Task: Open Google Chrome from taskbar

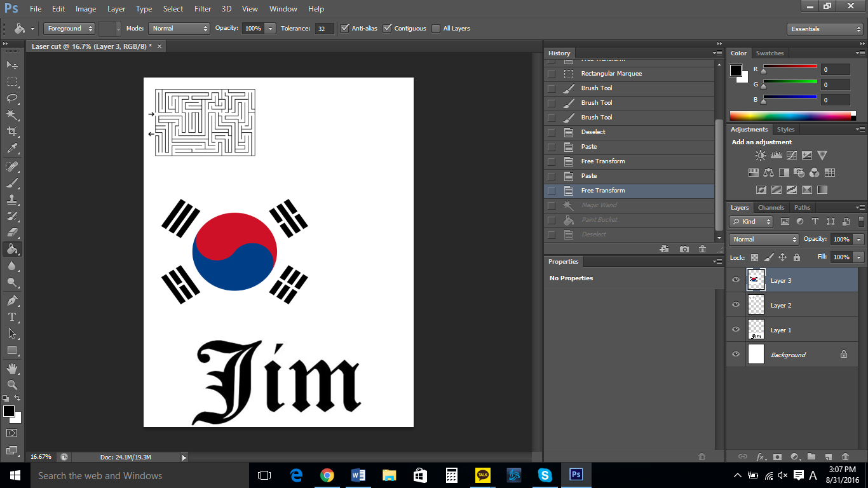Action: coord(327,475)
